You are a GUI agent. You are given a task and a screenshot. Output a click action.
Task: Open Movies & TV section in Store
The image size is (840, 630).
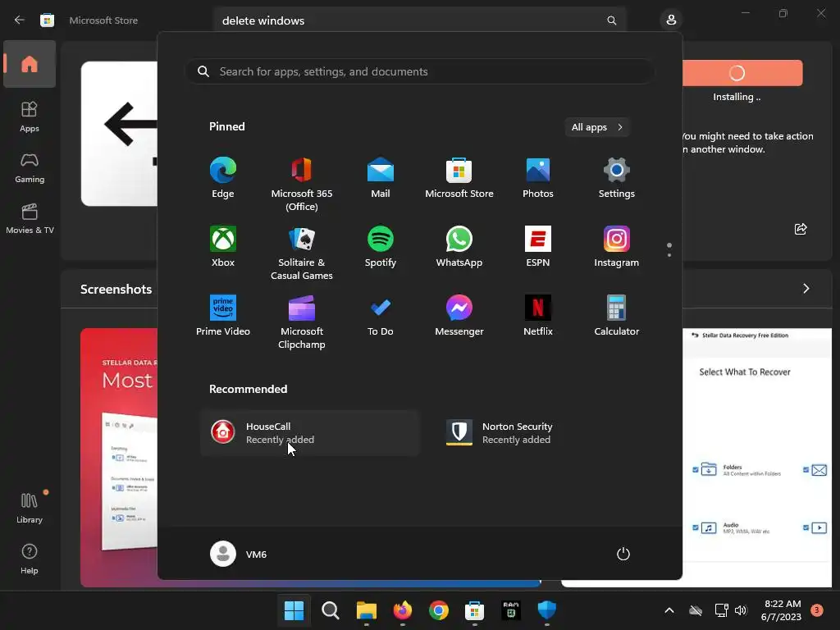click(30, 218)
